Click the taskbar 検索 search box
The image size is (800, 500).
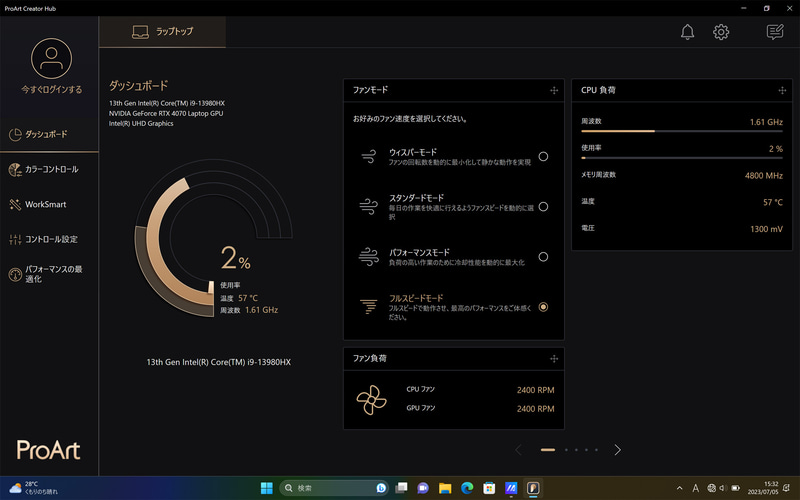[x=334, y=488]
